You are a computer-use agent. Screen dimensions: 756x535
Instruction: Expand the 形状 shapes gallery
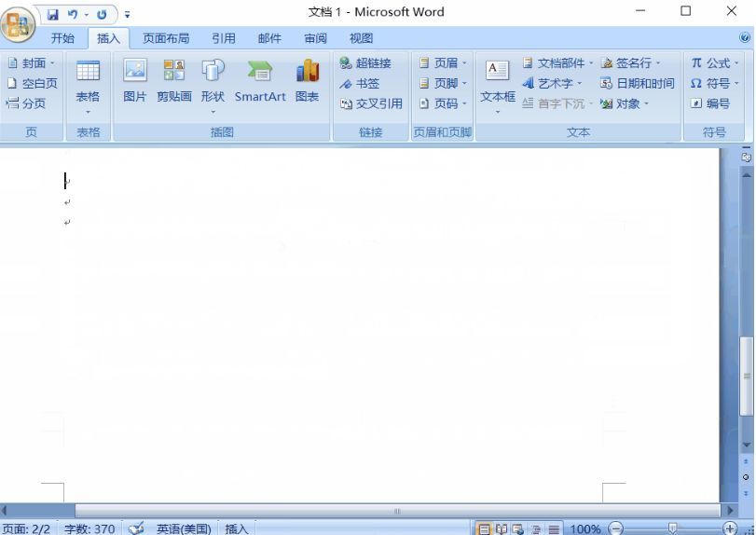[213, 87]
